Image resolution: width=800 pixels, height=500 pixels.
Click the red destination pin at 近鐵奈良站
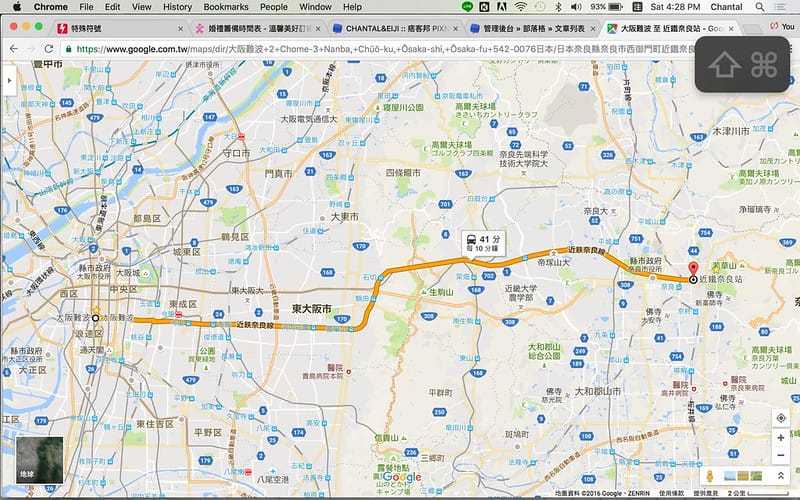point(693,270)
